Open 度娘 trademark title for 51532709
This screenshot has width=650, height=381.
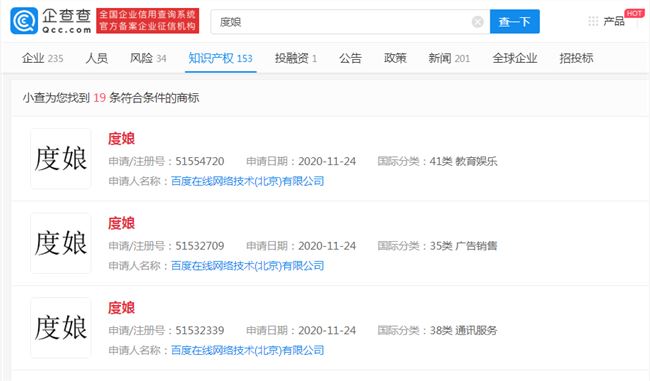[121, 223]
